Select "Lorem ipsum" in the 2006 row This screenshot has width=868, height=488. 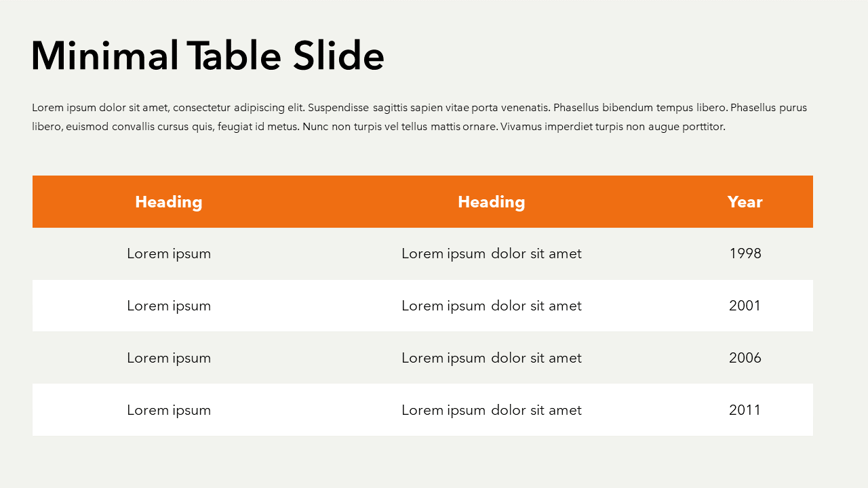tap(169, 358)
